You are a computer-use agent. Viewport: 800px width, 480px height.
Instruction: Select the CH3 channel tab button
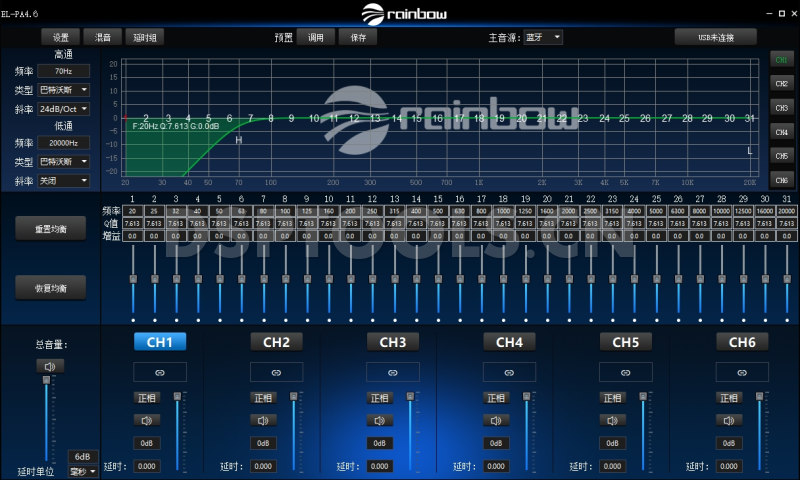(x=393, y=342)
